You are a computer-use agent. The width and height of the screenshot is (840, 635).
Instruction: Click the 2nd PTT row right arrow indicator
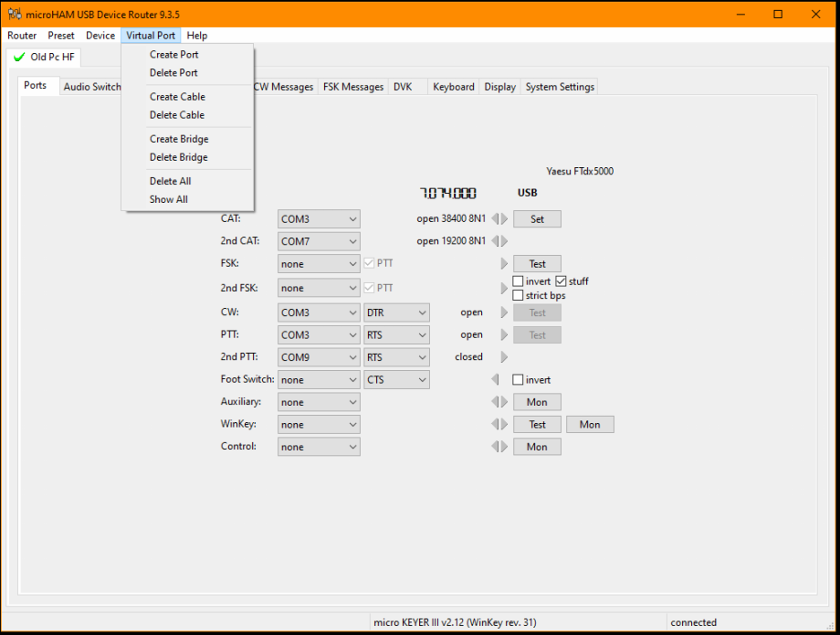point(503,357)
